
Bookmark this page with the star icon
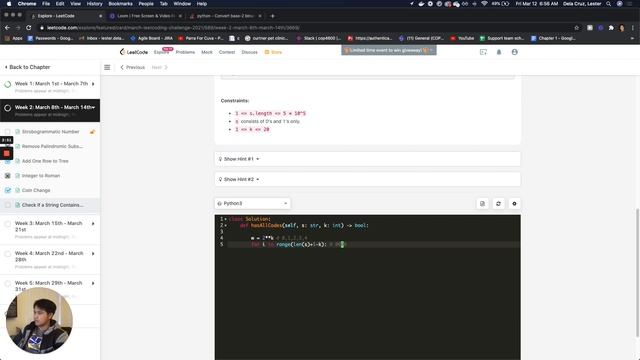point(577,28)
